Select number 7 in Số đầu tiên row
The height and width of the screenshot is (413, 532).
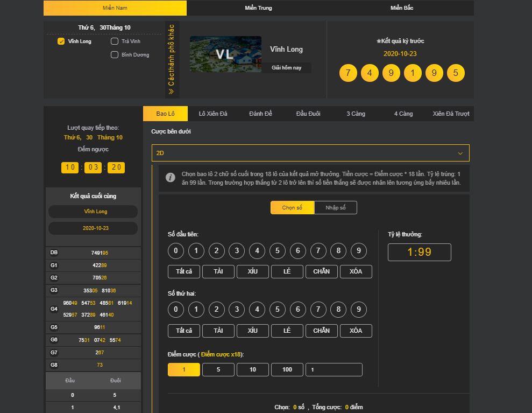click(x=318, y=250)
